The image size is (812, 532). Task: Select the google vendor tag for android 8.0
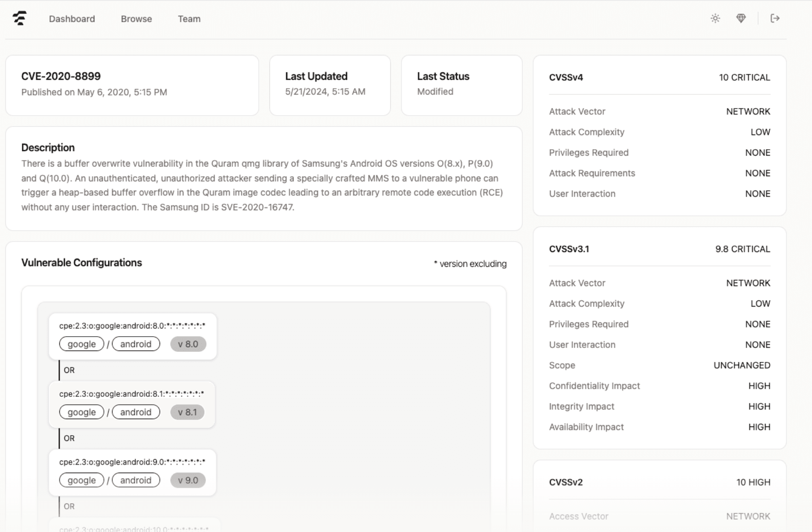[x=82, y=344]
